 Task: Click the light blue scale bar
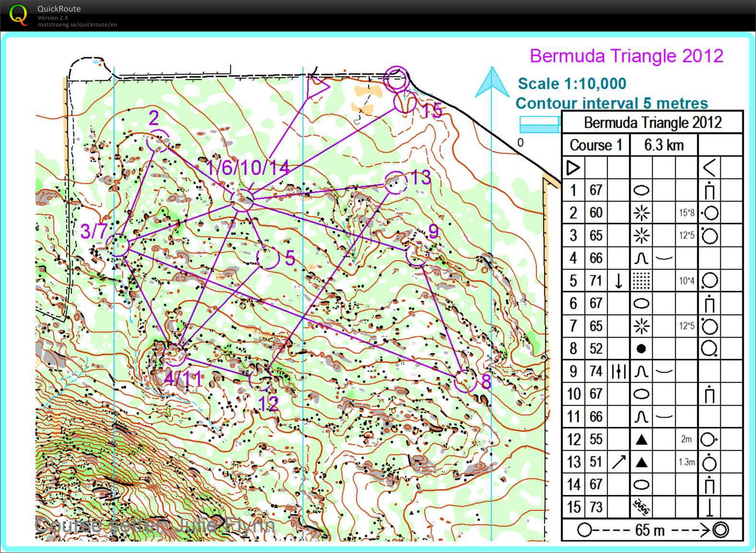point(540,124)
